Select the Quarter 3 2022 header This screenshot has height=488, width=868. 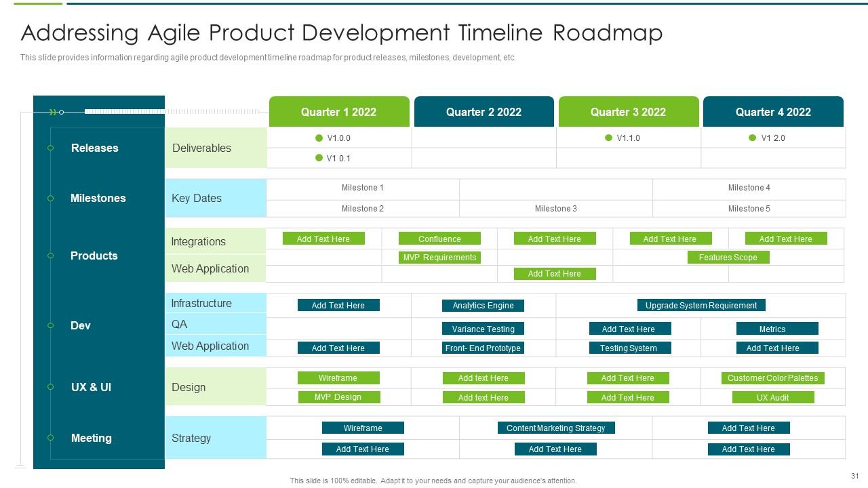point(629,112)
